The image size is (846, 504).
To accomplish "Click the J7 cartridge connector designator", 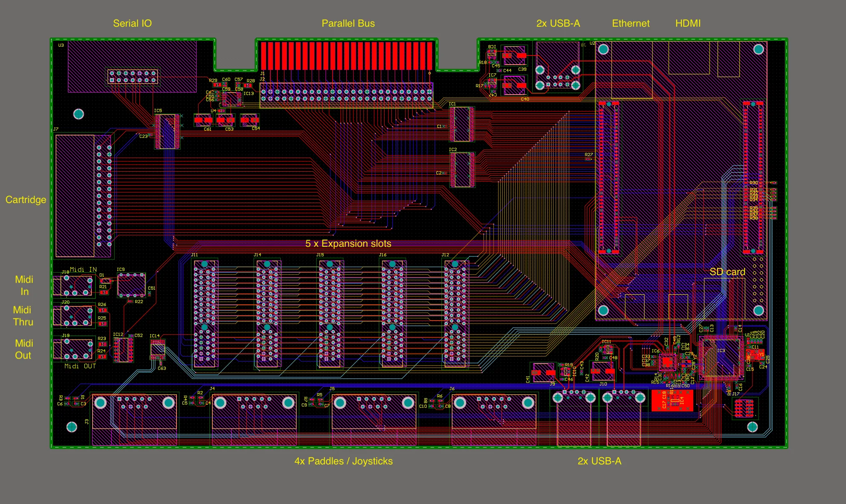I will pos(56,130).
